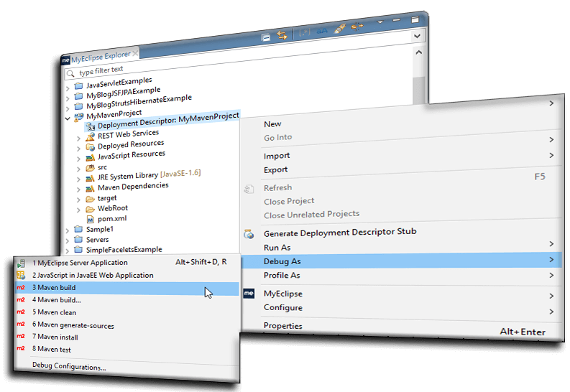
Task: Expand the MyBlogJSFJPAExample project
Action: (x=68, y=98)
